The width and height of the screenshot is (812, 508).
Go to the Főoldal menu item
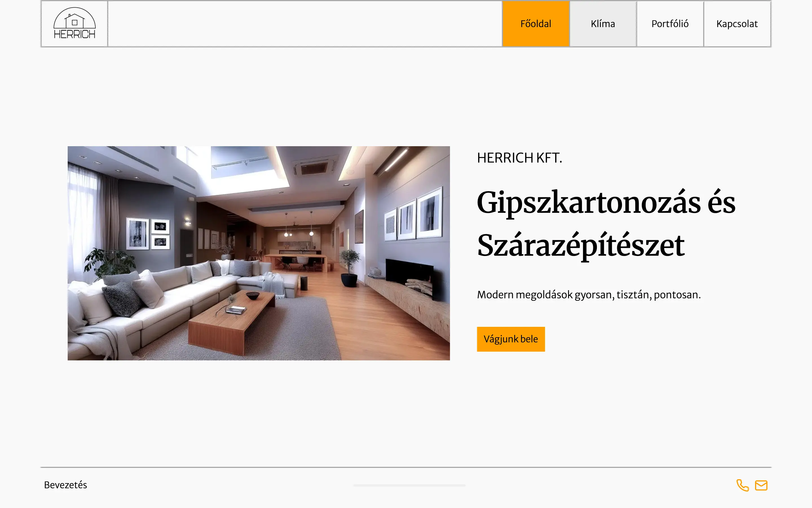pyautogui.click(x=536, y=24)
